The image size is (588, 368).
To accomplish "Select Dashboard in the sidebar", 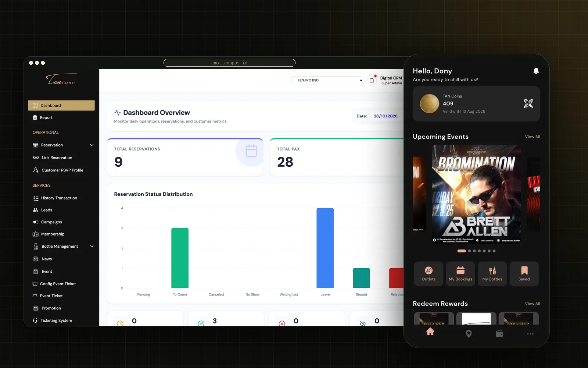I will pyautogui.click(x=61, y=106).
